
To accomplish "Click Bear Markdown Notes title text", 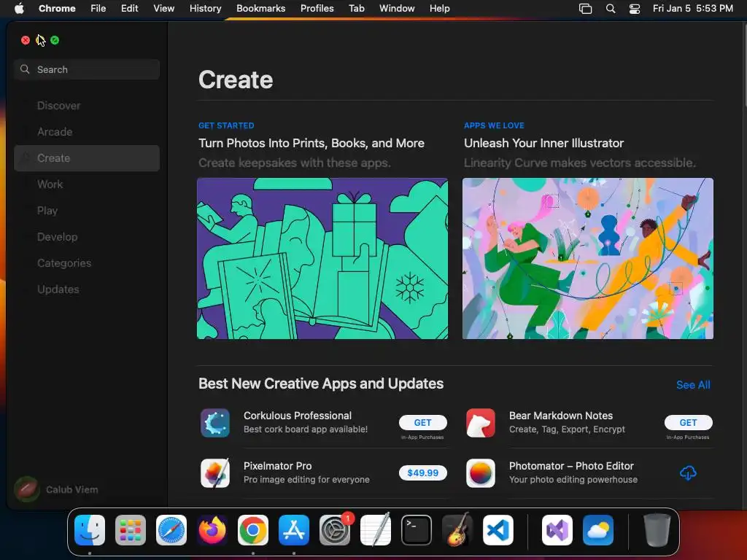I will tap(561, 416).
